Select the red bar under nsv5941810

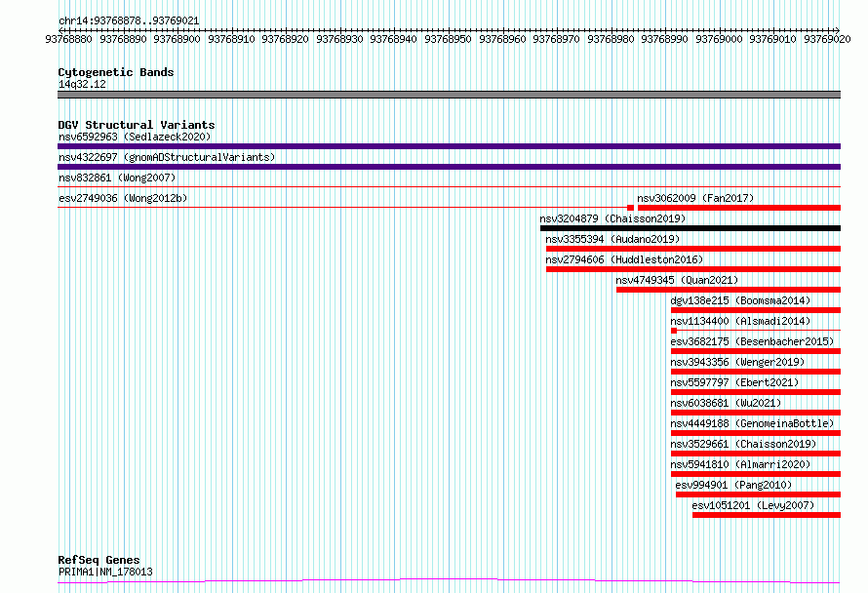756,475
